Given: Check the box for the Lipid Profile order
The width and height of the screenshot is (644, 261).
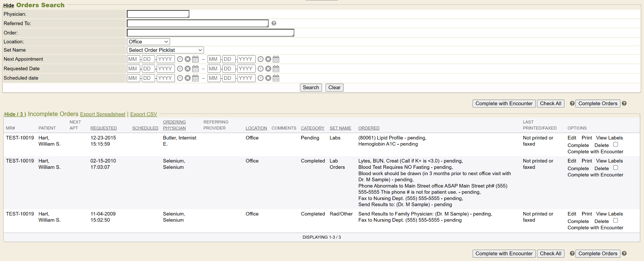Looking at the screenshot, I should click(616, 145).
